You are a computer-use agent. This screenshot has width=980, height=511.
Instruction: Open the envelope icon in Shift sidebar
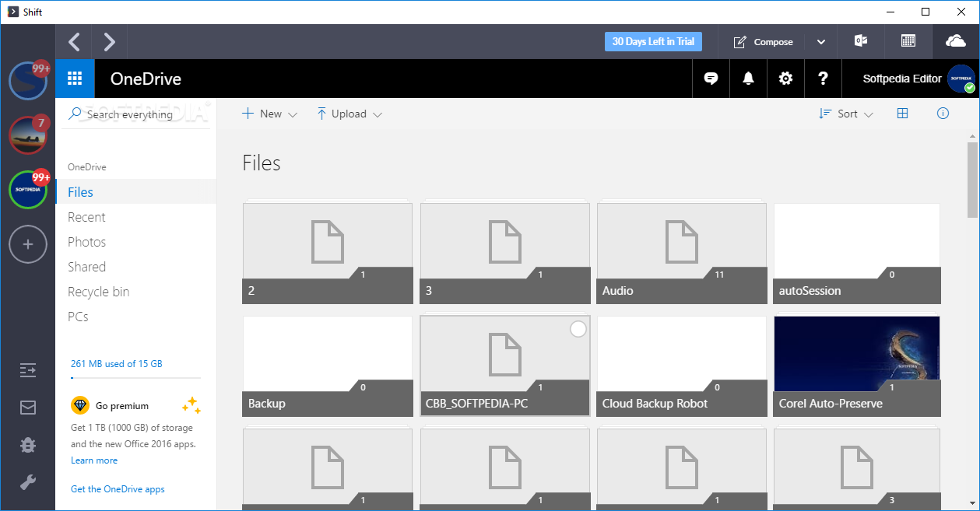pyautogui.click(x=28, y=408)
